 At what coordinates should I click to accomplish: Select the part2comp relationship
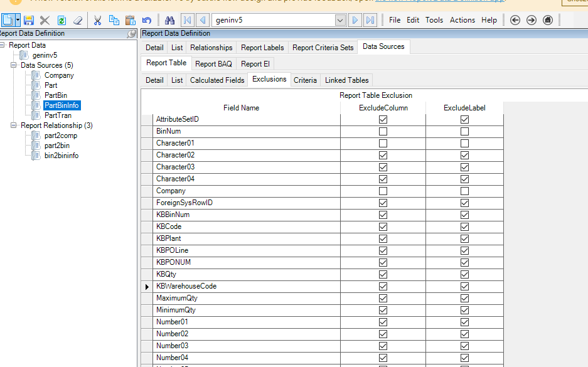pos(61,136)
